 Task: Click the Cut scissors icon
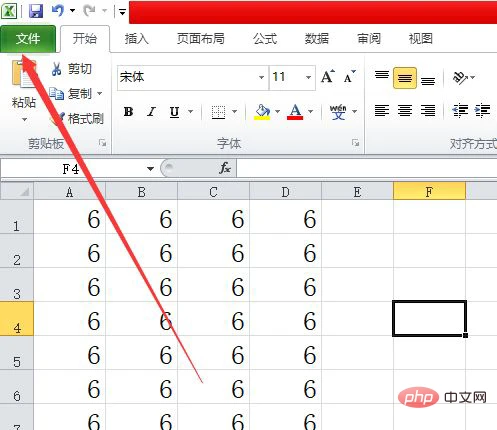57,69
